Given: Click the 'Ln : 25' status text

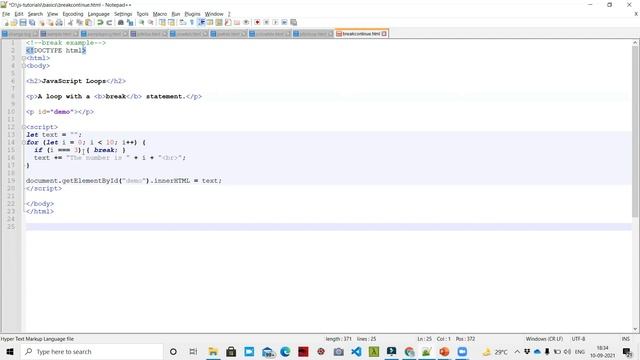Looking at the screenshot, I should [x=424, y=339].
